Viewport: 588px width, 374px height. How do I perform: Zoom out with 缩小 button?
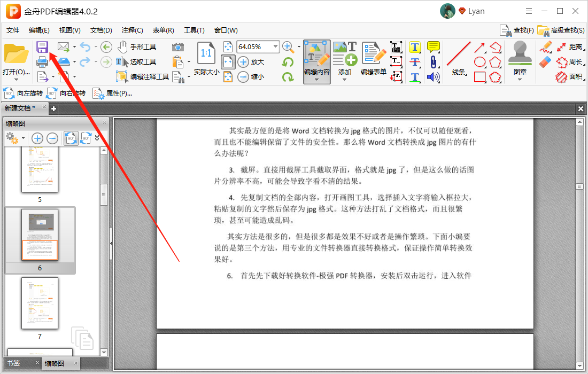pos(251,77)
